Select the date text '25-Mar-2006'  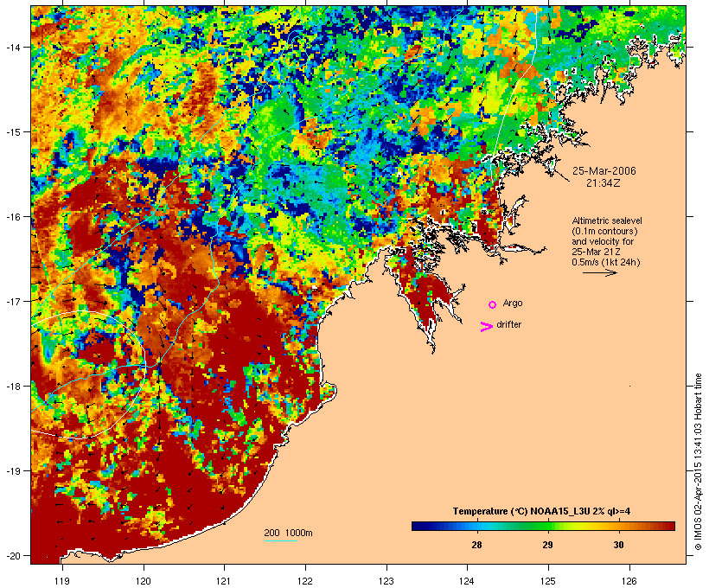[x=604, y=171]
